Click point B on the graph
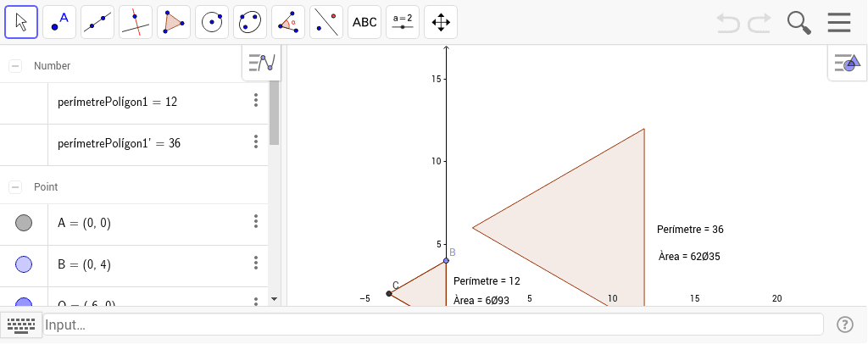Viewport: 868px width, 344px height. 446,260
